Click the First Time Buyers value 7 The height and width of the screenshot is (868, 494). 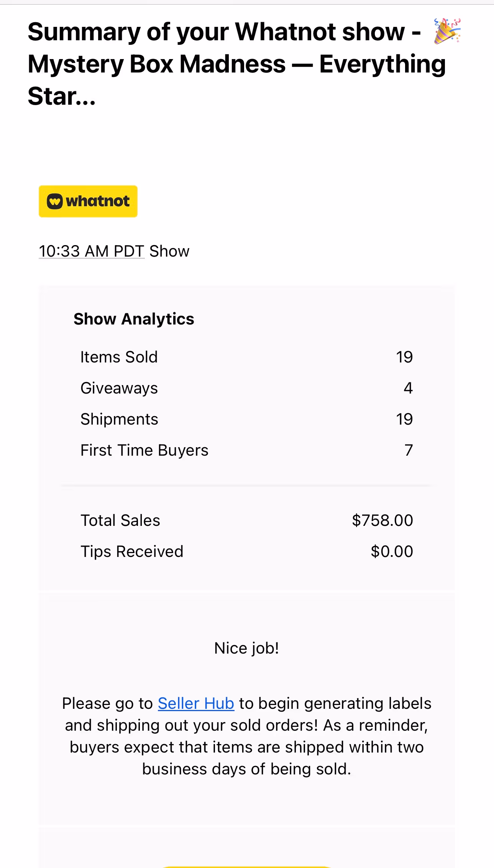409,450
